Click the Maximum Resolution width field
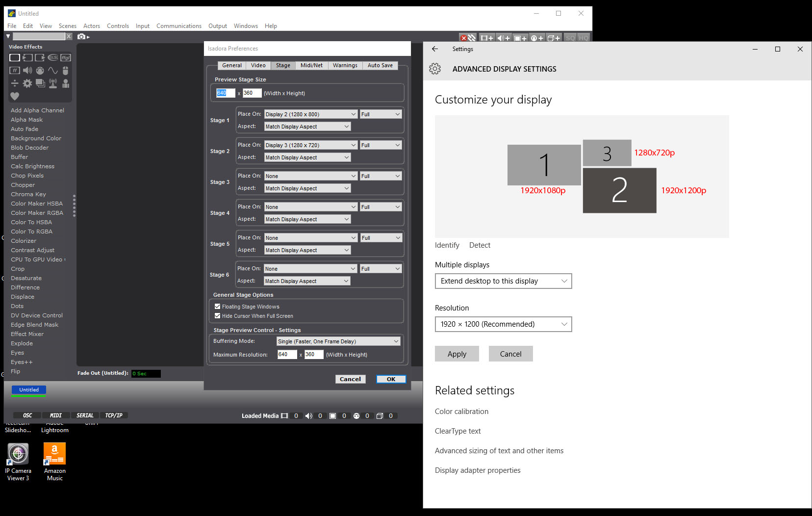812x516 pixels. (287, 354)
